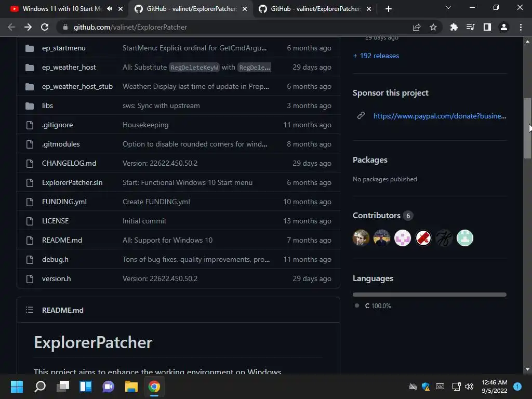Open the 'Initial commit' commit message

[144, 221]
